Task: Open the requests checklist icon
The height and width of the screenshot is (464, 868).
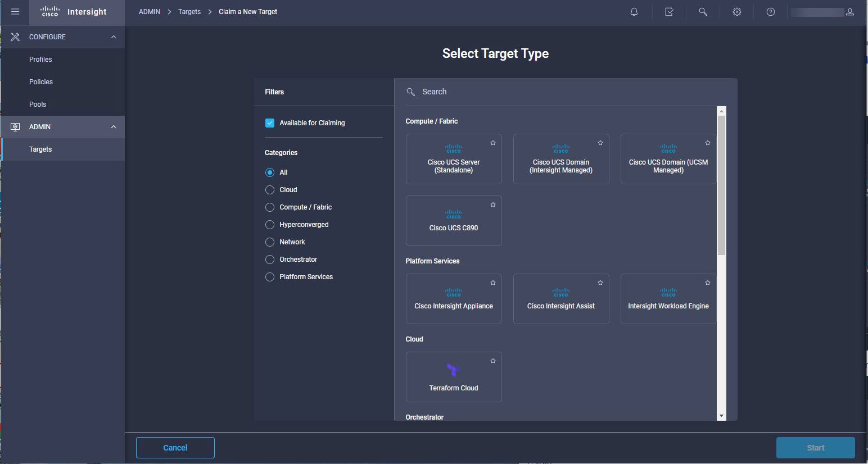Action: click(x=669, y=12)
